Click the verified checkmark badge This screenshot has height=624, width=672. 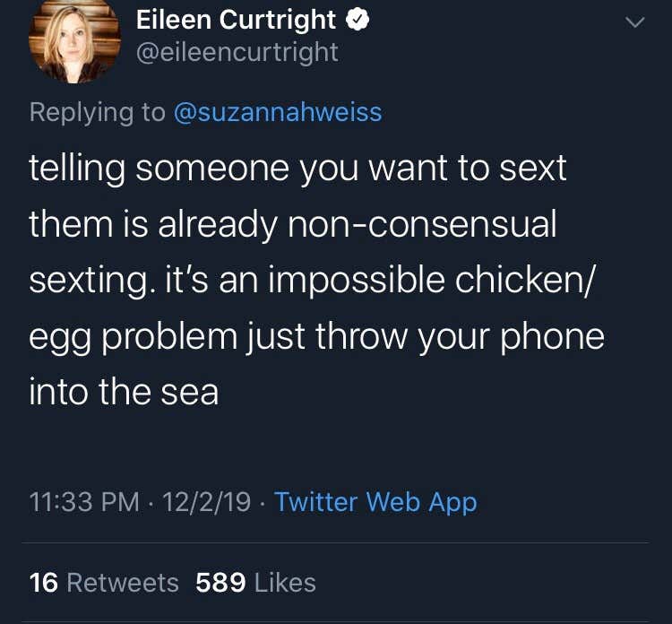[x=358, y=20]
